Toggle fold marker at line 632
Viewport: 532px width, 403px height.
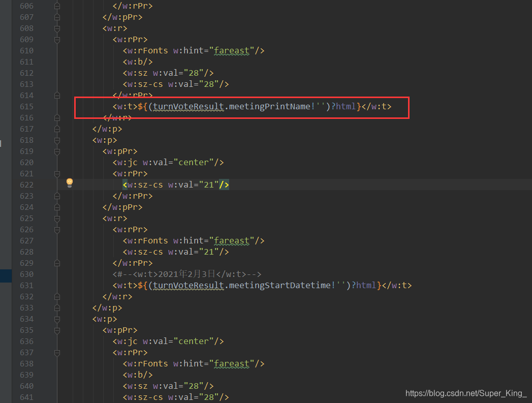click(x=57, y=297)
